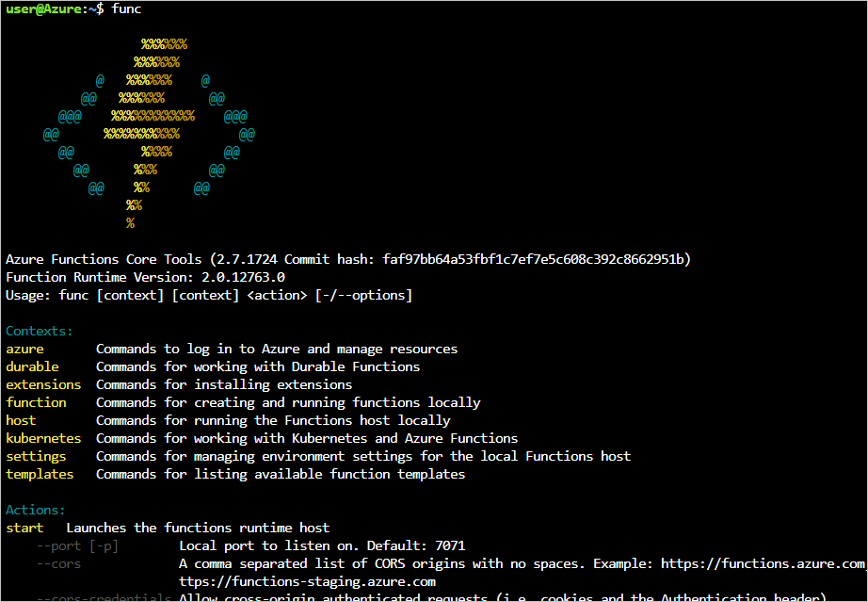This screenshot has height=602, width=868.
Task: Click 'Commands for creating and running functions locally'
Action: coord(288,402)
